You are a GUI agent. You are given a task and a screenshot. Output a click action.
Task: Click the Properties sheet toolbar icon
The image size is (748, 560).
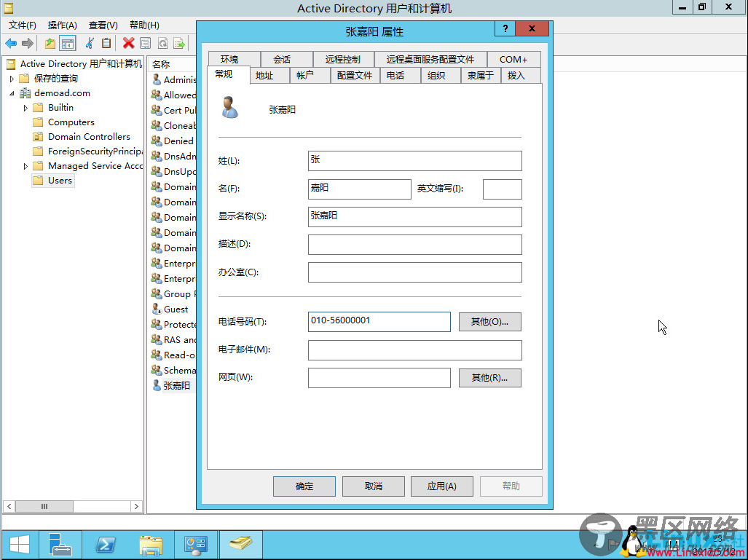[146, 44]
